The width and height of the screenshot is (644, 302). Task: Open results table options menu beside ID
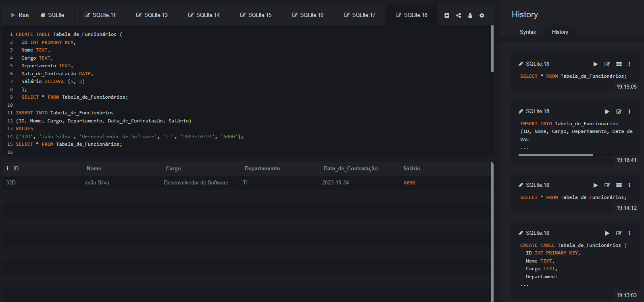[x=7, y=168]
